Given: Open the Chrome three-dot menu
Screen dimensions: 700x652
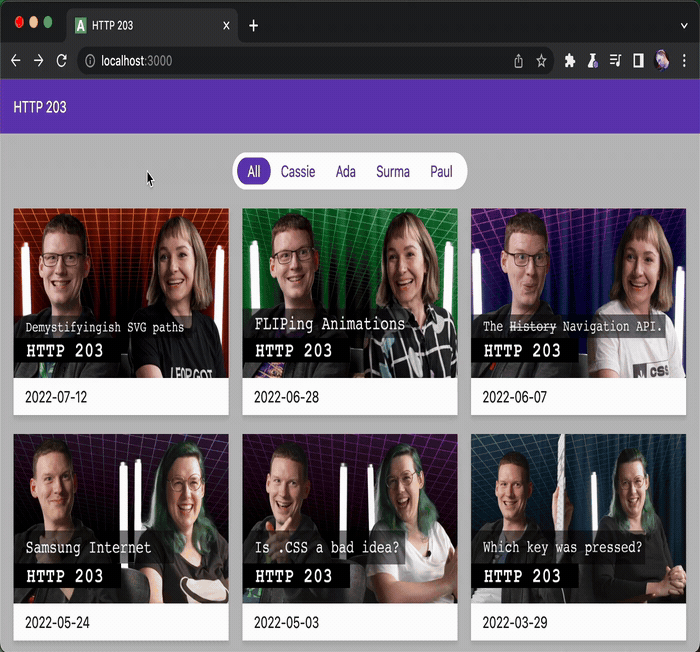Looking at the screenshot, I should [x=684, y=61].
